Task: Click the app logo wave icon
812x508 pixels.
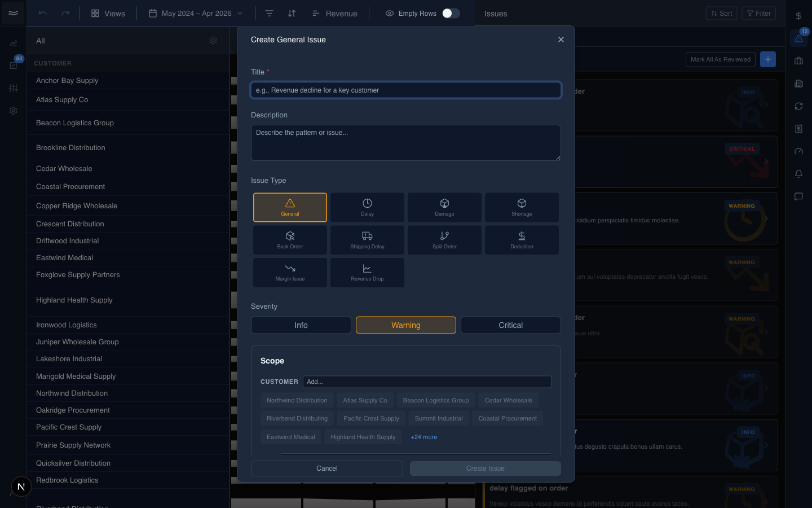Action: tap(14, 13)
